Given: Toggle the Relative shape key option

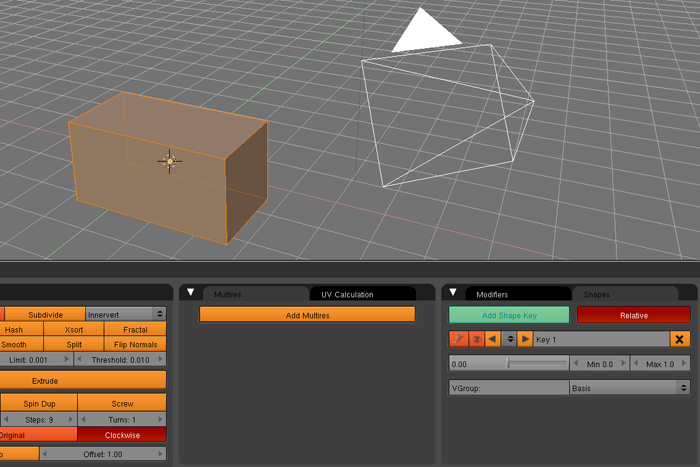Looking at the screenshot, I should pos(633,315).
